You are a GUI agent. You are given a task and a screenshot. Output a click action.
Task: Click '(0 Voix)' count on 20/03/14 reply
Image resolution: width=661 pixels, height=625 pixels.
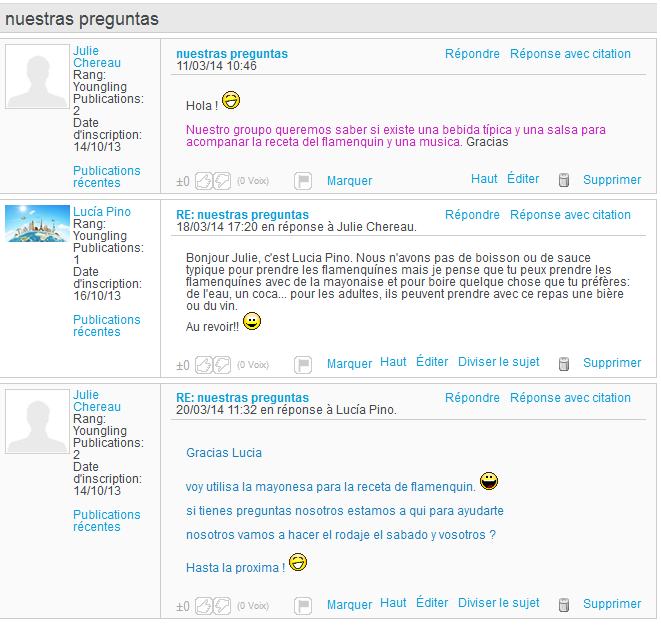[x=253, y=606]
